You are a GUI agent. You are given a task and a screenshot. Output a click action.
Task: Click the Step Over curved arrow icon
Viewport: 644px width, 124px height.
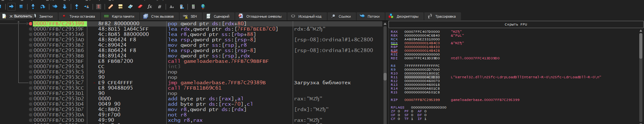point(43,6)
